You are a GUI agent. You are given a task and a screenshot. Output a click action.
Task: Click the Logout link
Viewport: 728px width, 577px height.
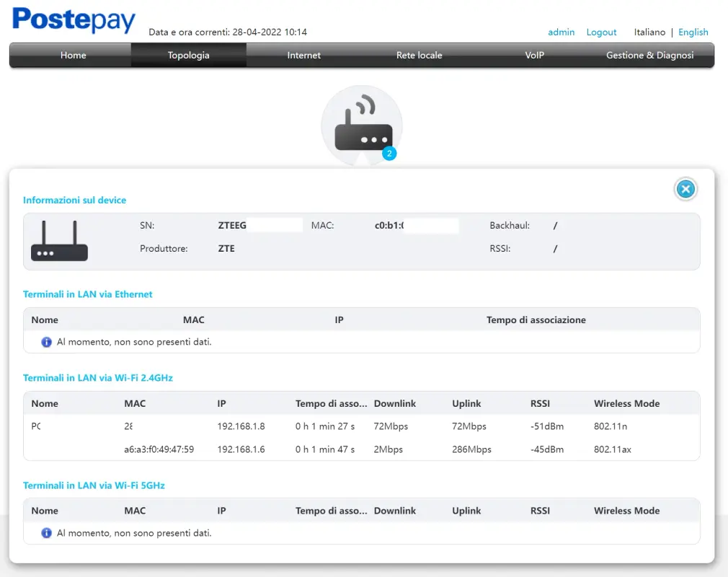point(601,32)
